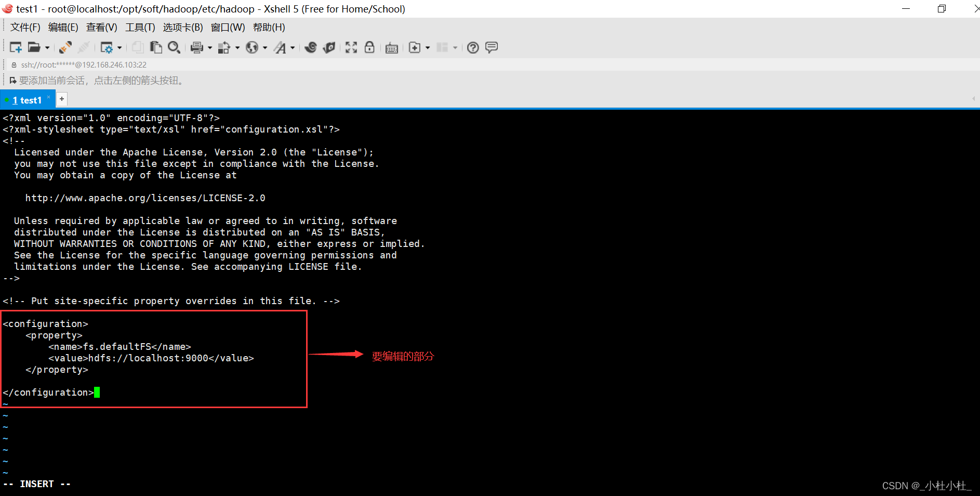The height and width of the screenshot is (496, 980).
Task: Expand the Color scheme dropdown arrow
Action: point(237,48)
